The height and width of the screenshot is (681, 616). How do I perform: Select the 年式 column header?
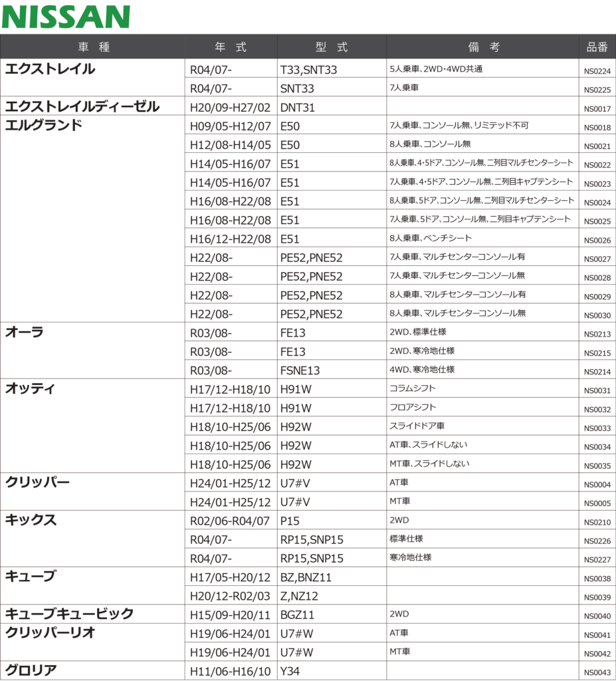[x=231, y=47]
